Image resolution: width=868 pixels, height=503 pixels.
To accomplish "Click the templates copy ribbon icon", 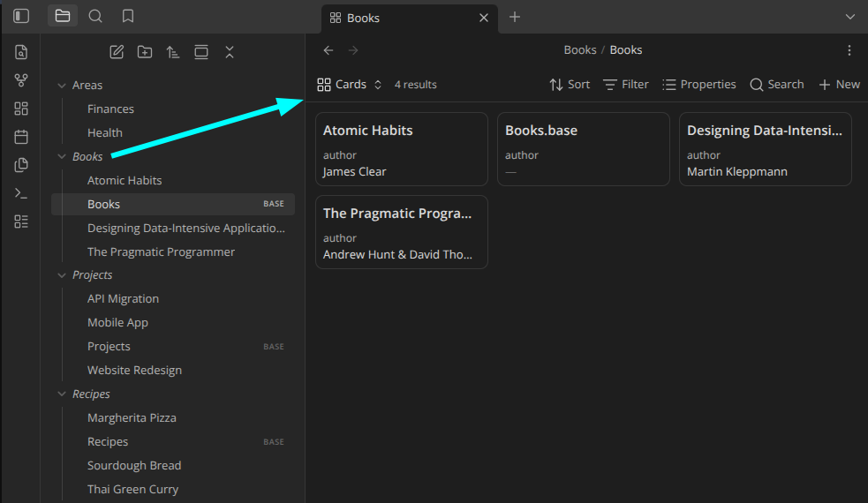I will (x=21, y=165).
